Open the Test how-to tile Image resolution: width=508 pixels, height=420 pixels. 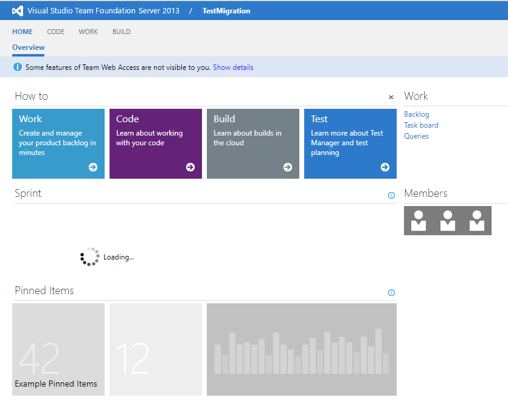[x=350, y=143]
